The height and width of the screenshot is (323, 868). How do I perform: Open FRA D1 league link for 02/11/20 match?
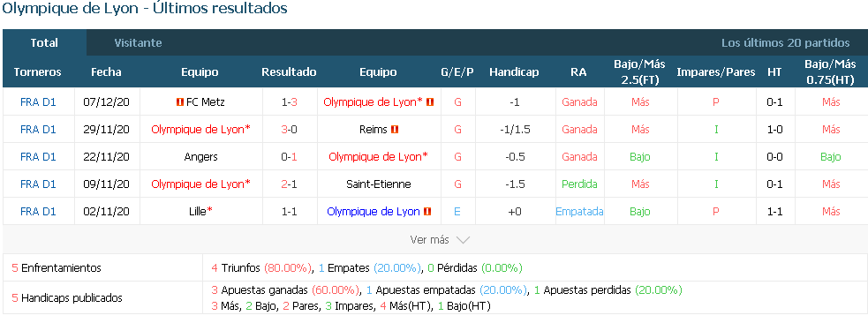click(x=38, y=211)
